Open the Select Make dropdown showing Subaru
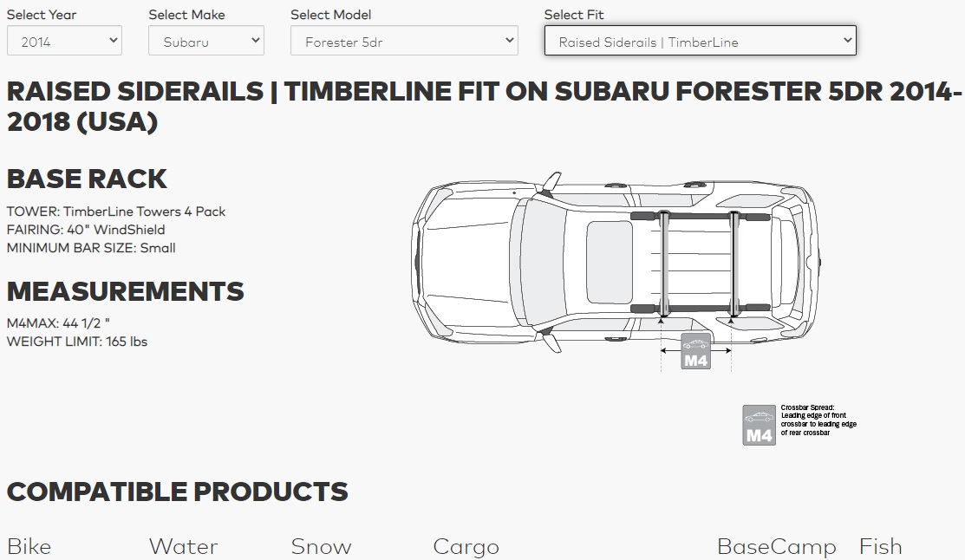Screen dimensions: 965x560 tap(206, 41)
